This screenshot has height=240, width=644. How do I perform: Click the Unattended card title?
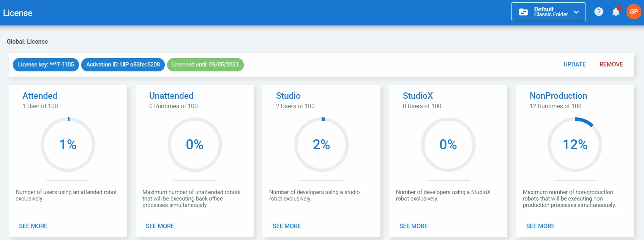coord(171,96)
